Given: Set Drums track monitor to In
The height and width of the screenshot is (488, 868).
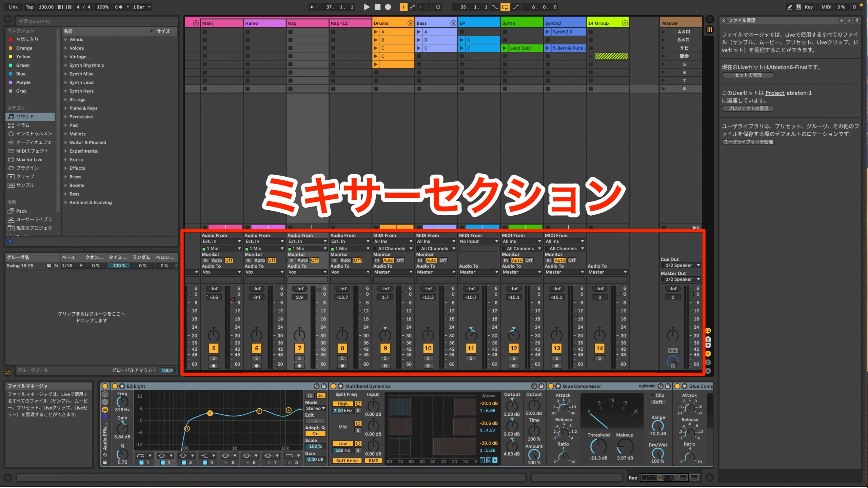Looking at the screenshot, I should 377,260.
